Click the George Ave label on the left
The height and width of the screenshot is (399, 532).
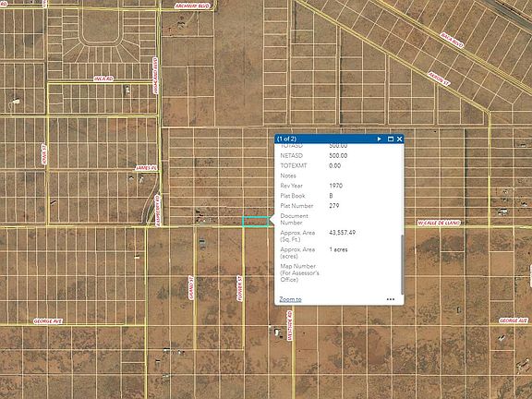[48, 321]
